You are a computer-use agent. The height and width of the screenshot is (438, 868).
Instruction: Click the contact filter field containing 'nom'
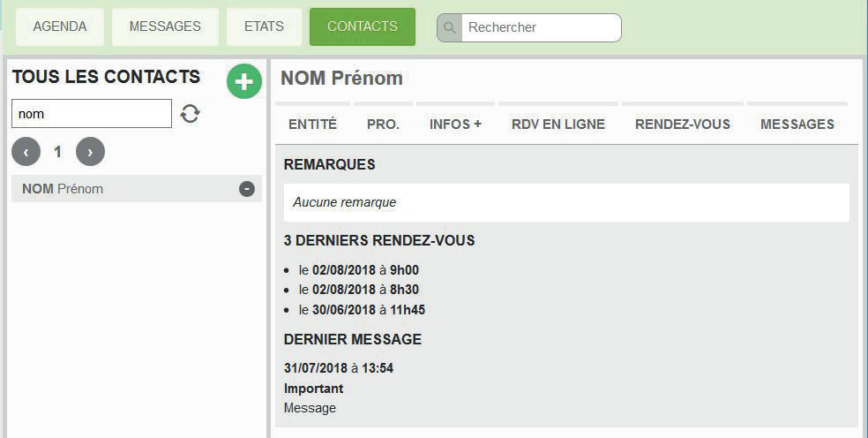click(91, 114)
